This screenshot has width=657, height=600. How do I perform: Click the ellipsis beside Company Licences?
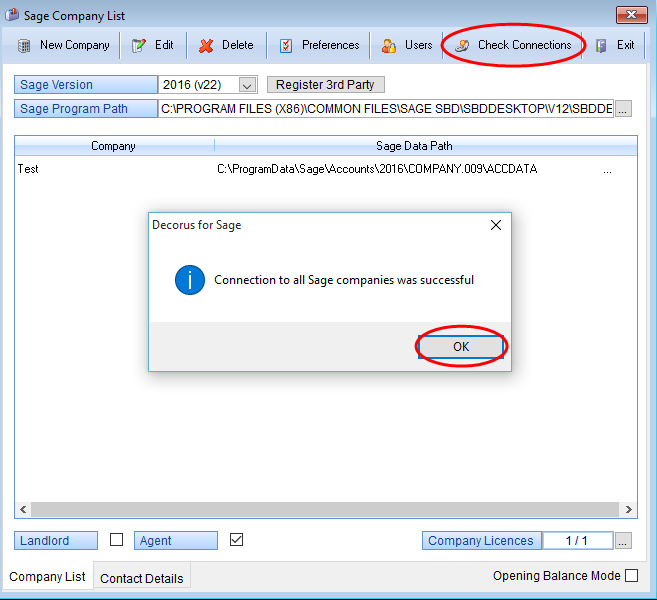coord(623,541)
